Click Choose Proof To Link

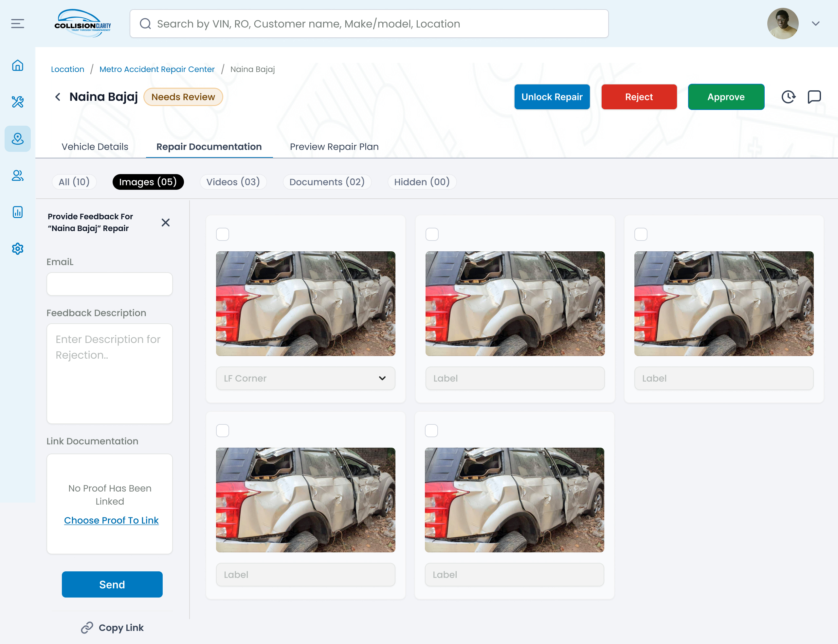(x=111, y=520)
